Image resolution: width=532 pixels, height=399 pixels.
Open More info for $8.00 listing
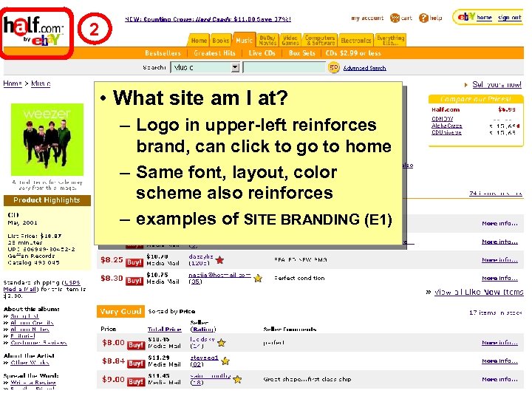[x=499, y=343]
